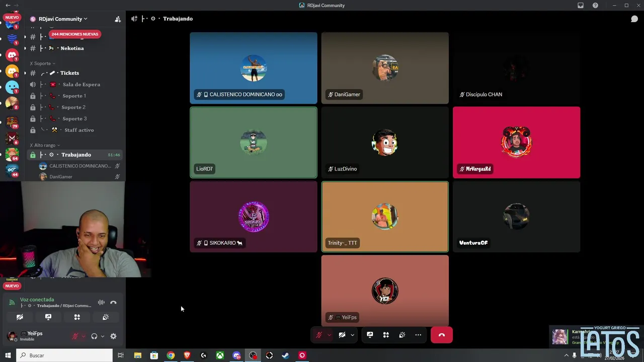This screenshot has height=362, width=644.
Task: Open output device arrow in user panel
Action: tap(103, 336)
